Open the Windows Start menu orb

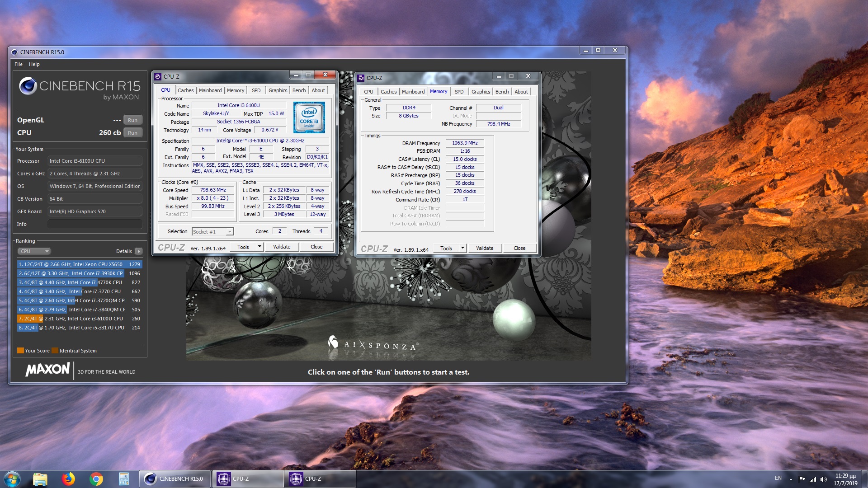point(12,479)
